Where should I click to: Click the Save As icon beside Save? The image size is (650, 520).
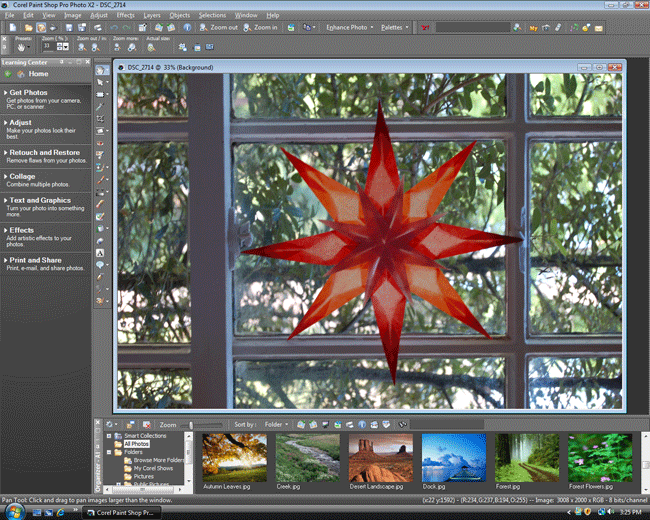82,28
